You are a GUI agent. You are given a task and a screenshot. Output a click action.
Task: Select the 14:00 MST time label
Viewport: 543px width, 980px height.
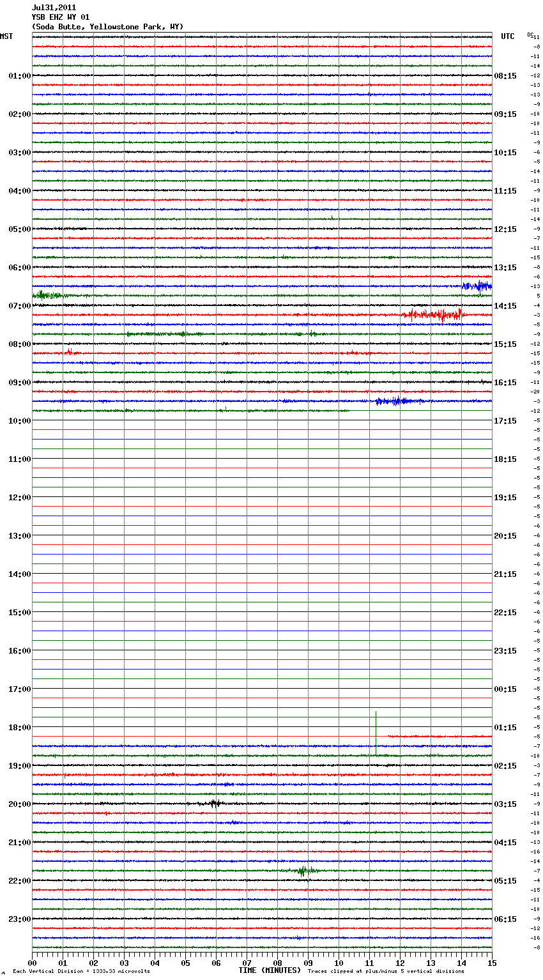pyautogui.click(x=20, y=574)
